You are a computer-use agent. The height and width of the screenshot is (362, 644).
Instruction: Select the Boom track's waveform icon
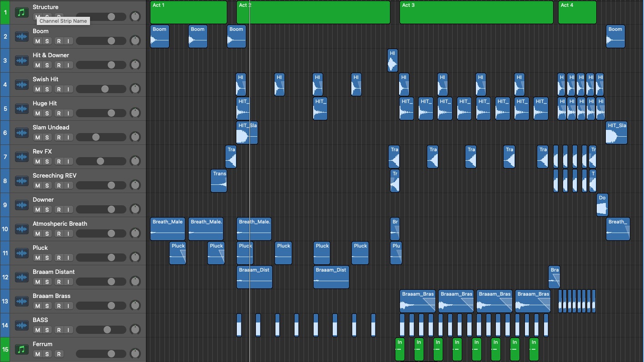22,36
